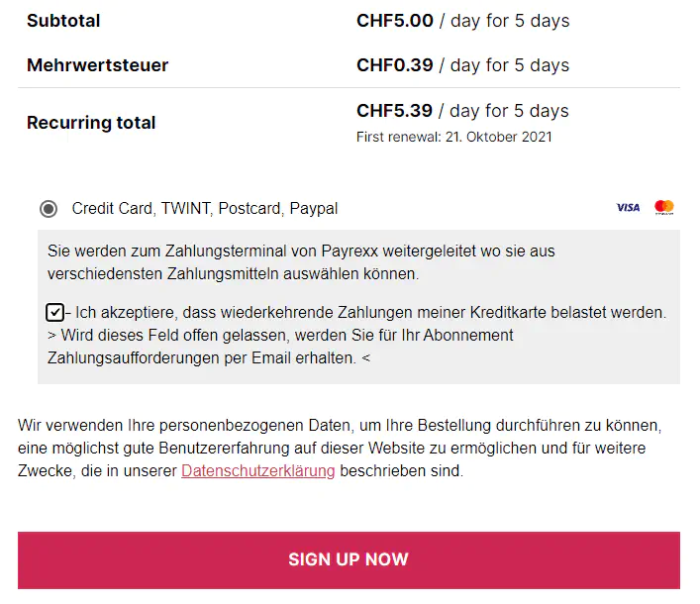
Task: Click '/ day for 5 days' in Subtotal row
Action: [x=504, y=21]
